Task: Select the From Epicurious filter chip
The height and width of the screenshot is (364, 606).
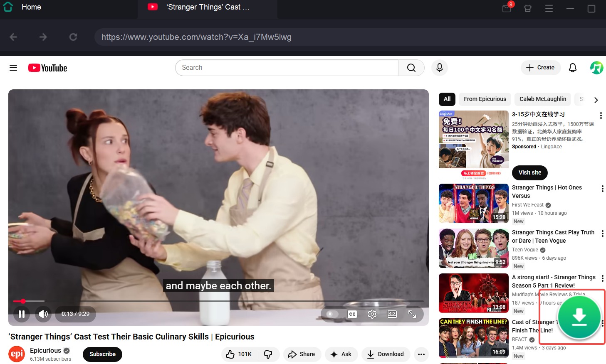Action: point(485,99)
